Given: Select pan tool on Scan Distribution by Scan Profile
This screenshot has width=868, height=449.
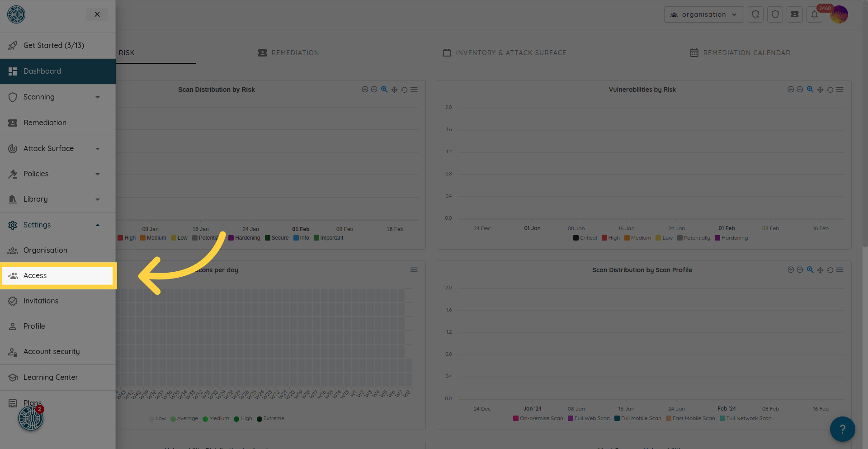Looking at the screenshot, I should pos(820,270).
